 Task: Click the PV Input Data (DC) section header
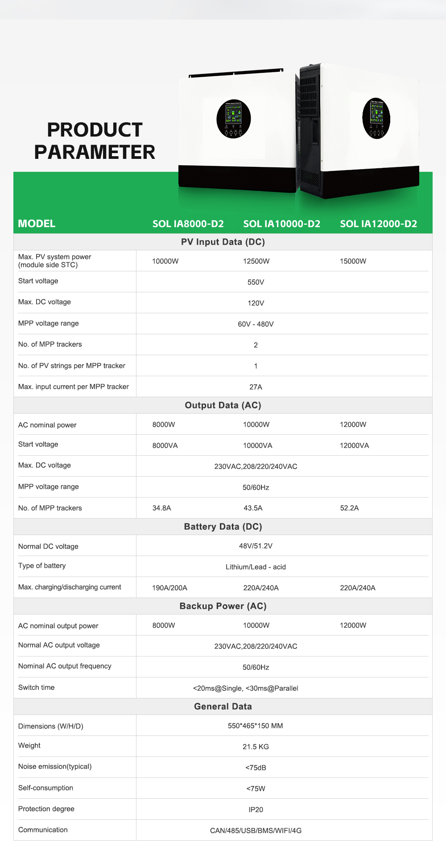223,242
